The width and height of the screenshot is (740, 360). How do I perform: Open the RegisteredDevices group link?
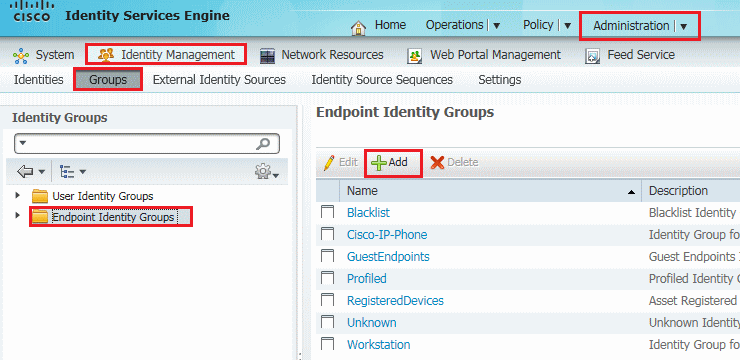tap(395, 301)
